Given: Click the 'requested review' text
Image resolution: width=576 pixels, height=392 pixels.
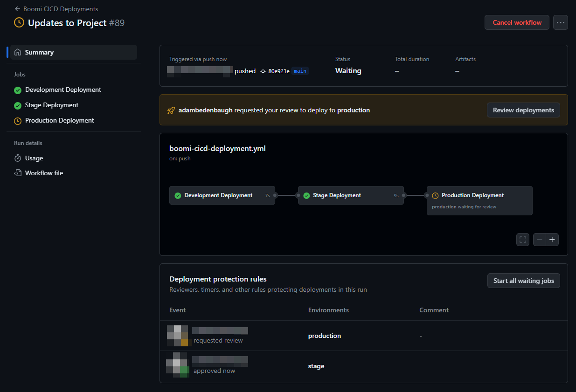Looking at the screenshot, I should coord(218,340).
